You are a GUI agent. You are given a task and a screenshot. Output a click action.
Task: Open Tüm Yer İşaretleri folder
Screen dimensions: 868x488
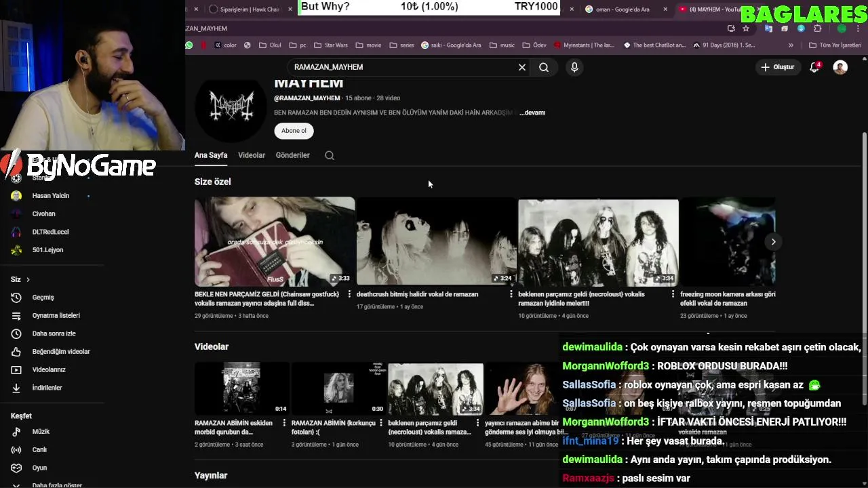[x=835, y=45]
